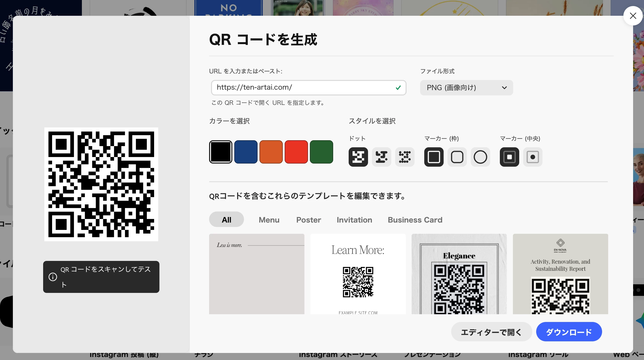
Task: Click the 'QR コードを生成' heading text
Action: pyautogui.click(x=263, y=39)
